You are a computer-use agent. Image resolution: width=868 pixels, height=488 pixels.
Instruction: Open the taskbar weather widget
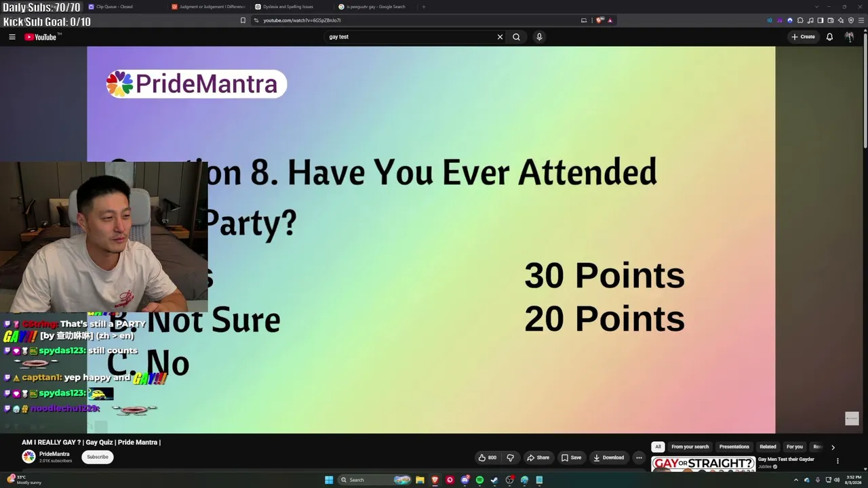(24, 480)
